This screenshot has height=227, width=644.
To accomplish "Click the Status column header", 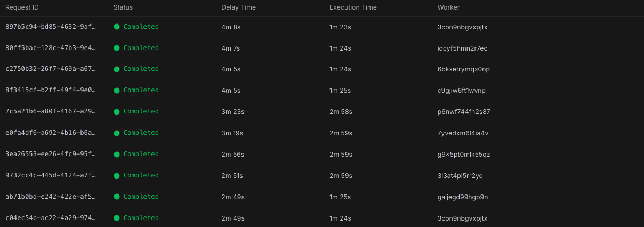I will 123,7.
